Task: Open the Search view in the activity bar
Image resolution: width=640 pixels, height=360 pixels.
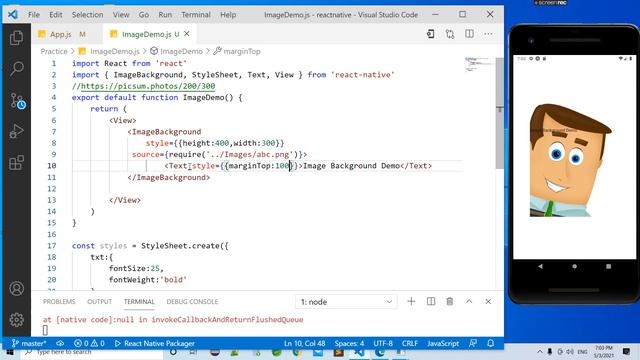Action: (16, 68)
